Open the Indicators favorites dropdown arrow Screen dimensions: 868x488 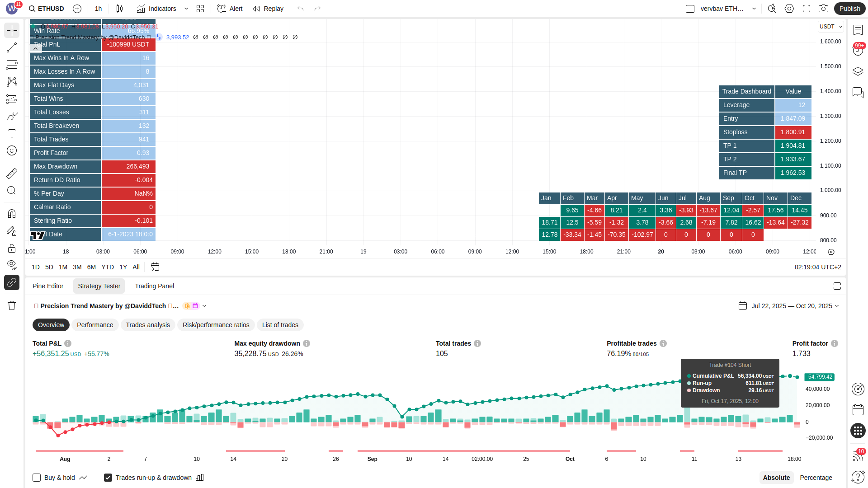186,9
